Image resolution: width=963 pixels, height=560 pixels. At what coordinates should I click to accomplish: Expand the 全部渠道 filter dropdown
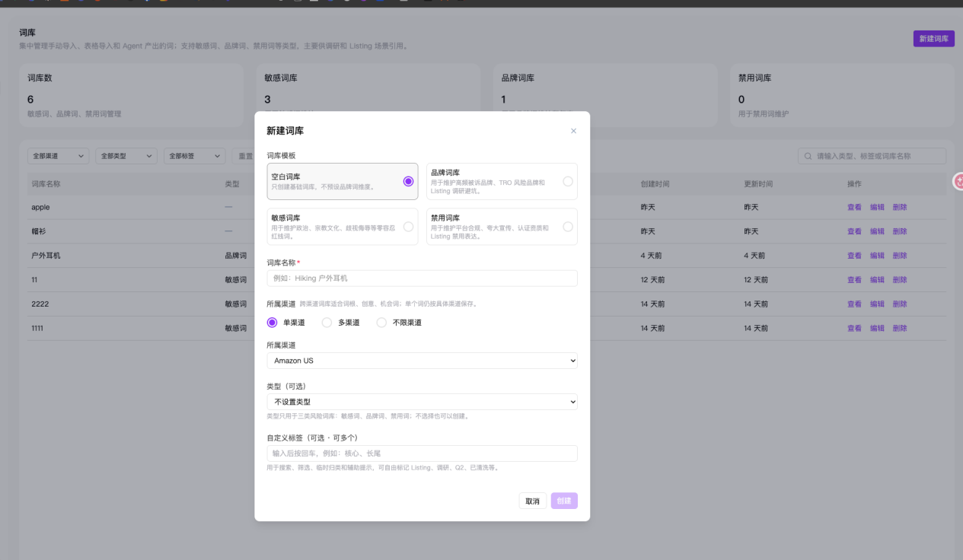(58, 156)
